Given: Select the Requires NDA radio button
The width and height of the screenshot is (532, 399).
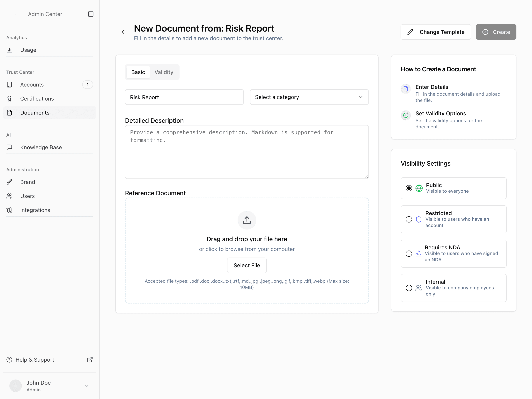Looking at the screenshot, I should tap(409, 254).
